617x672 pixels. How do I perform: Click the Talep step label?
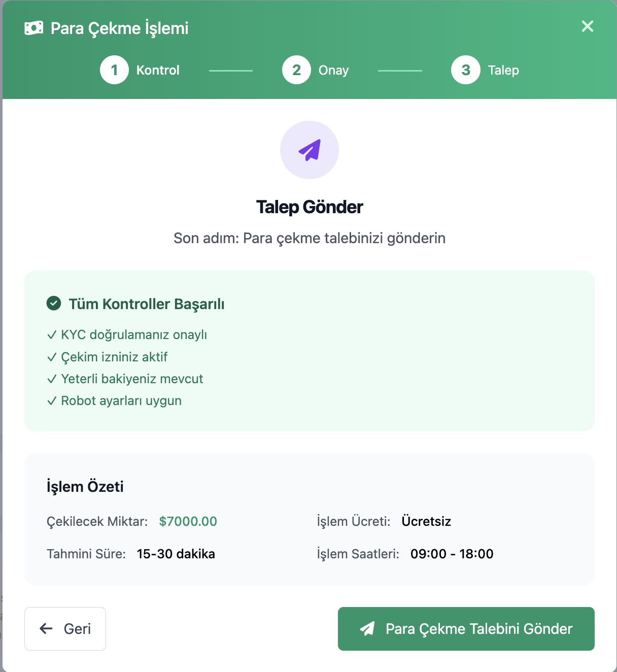pyautogui.click(x=503, y=70)
